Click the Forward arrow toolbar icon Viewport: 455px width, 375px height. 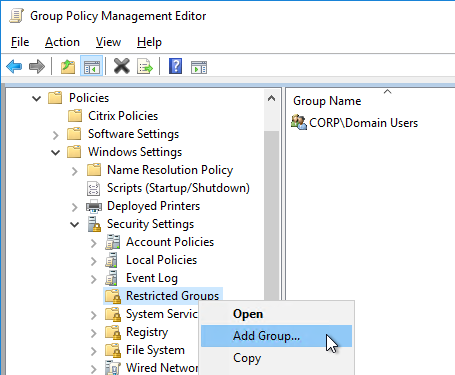coord(37,67)
